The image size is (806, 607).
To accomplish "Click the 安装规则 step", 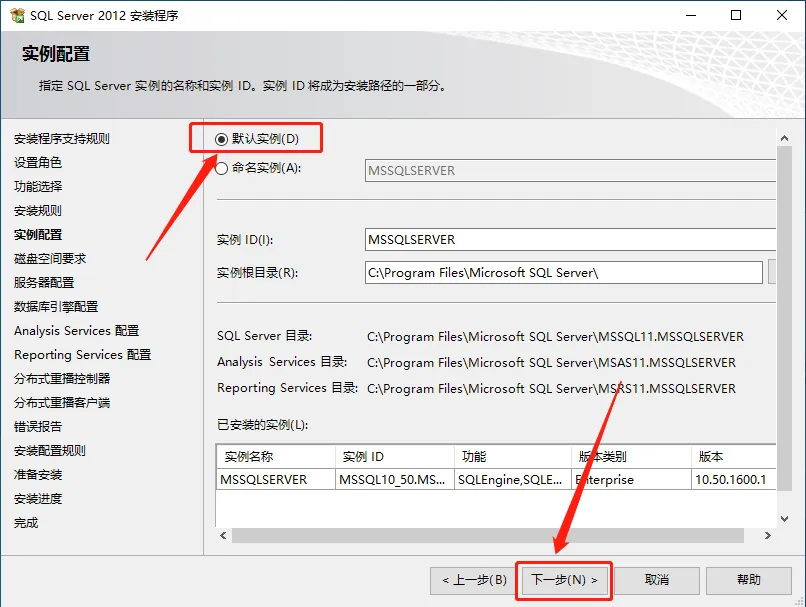I will (38, 211).
